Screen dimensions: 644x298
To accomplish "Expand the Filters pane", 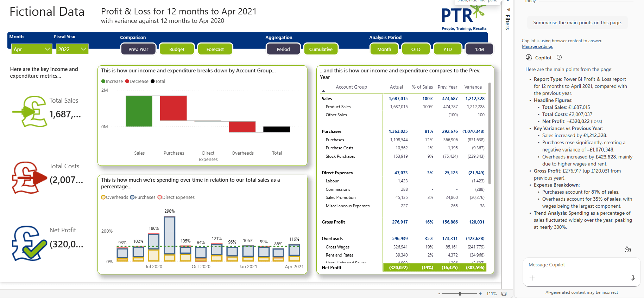I will (x=507, y=22).
